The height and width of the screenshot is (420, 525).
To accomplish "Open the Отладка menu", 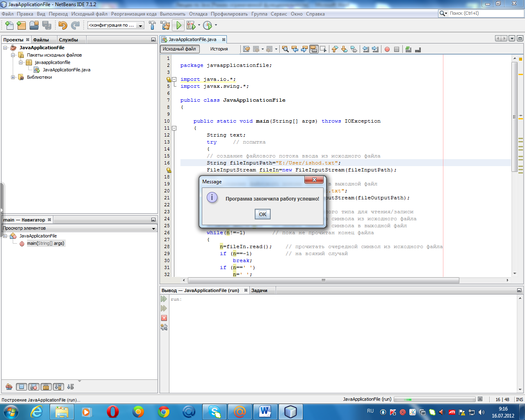I will (198, 14).
